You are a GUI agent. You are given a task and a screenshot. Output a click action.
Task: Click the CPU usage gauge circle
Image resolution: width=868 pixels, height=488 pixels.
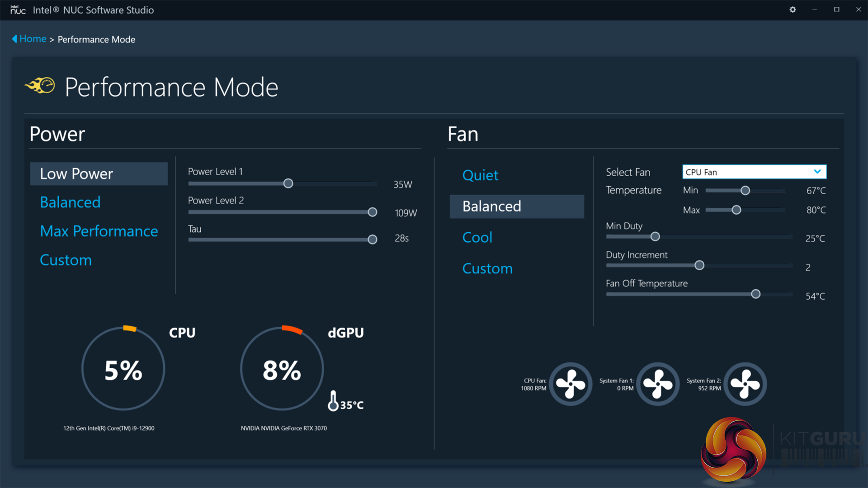point(123,369)
